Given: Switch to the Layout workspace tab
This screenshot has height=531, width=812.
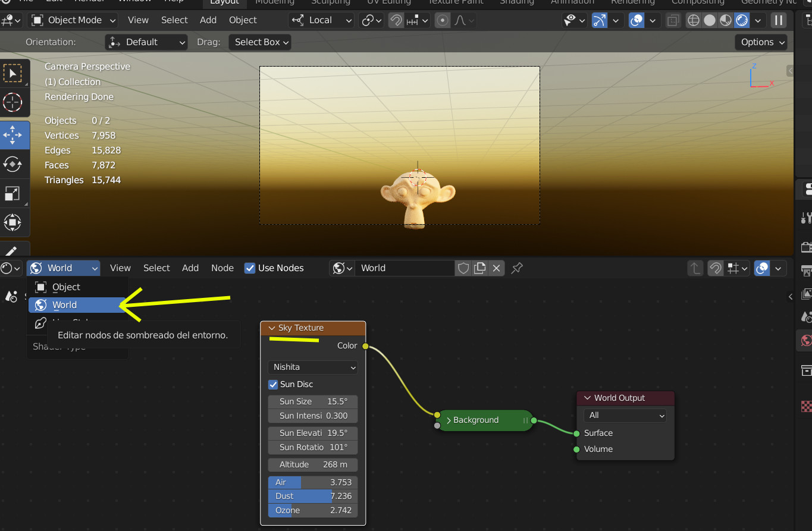Looking at the screenshot, I should [224, 2].
